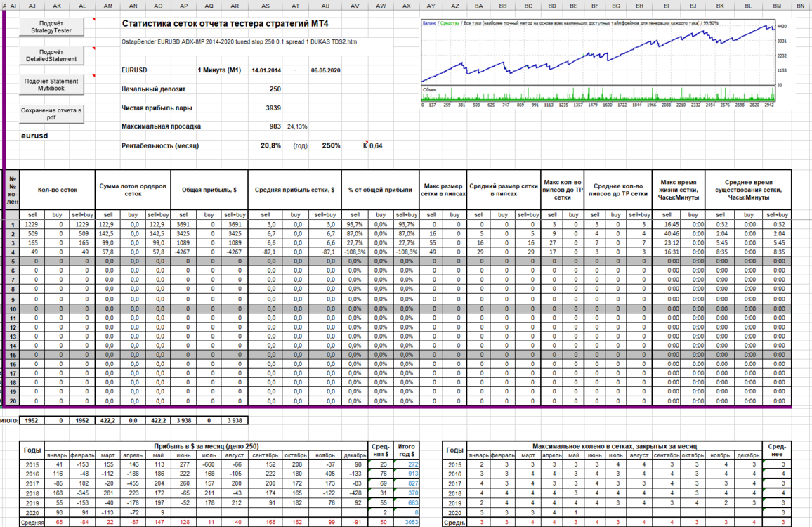The height and width of the screenshot is (527, 812).
Task: Select row number 10 of the grid table
Action: [x=13, y=309]
